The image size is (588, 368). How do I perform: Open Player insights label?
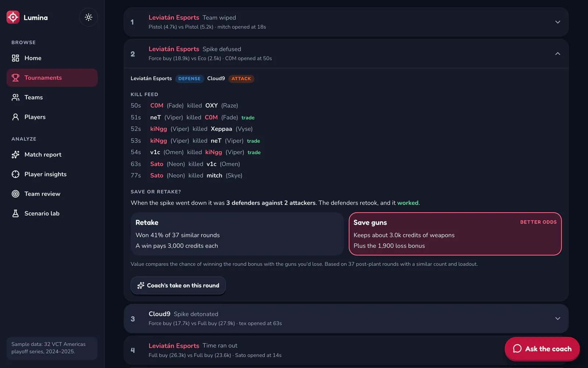[x=46, y=174]
